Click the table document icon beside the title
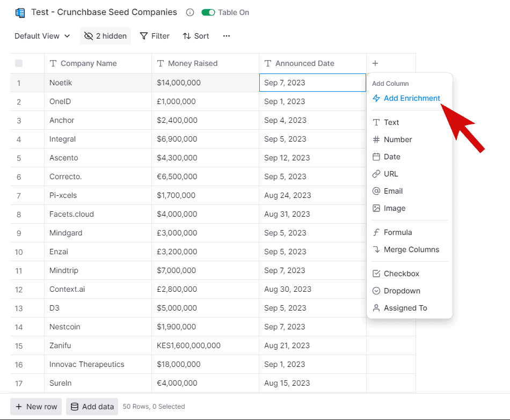Screen dimensions: 510x420 tap(20, 13)
